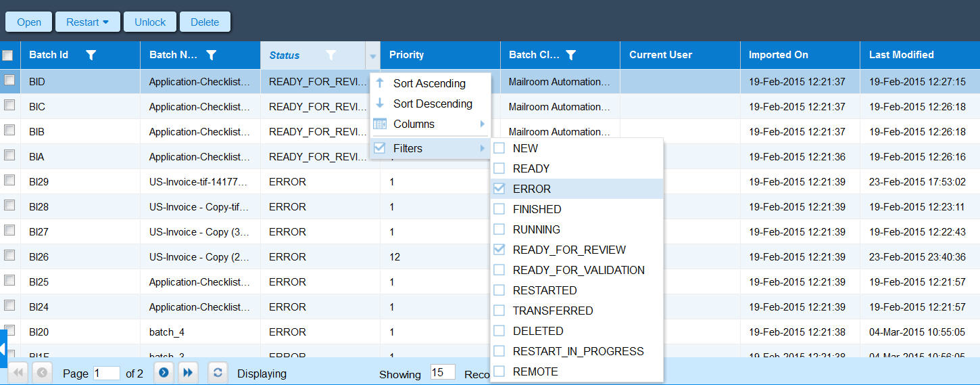Click the US-Invoice-tif batch name in BI29 row

(x=200, y=181)
